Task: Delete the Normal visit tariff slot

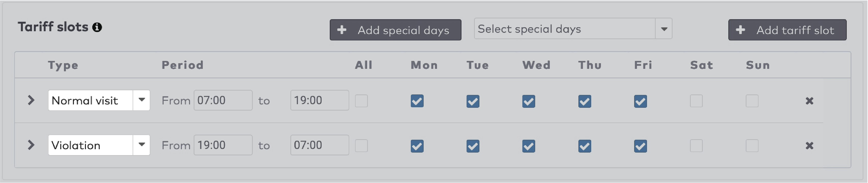Action: click(809, 101)
